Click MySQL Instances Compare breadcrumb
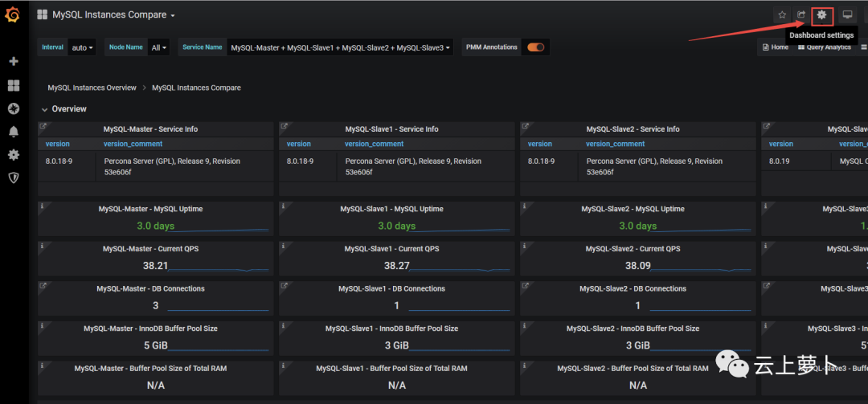 point(197,88)
